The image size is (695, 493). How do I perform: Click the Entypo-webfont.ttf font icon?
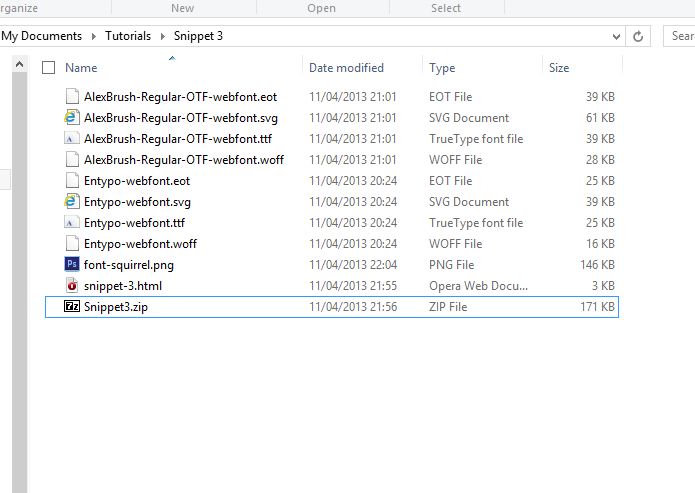click(72, 223)
